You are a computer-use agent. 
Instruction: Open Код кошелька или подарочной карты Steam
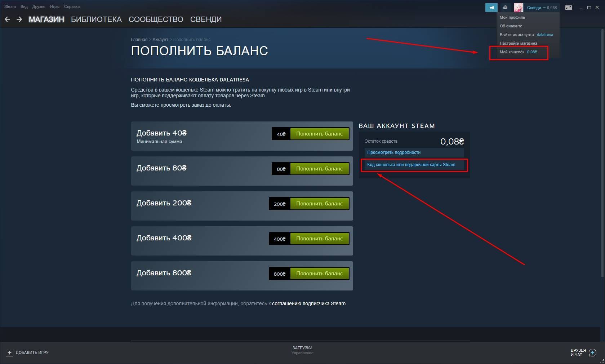(411, 165)
